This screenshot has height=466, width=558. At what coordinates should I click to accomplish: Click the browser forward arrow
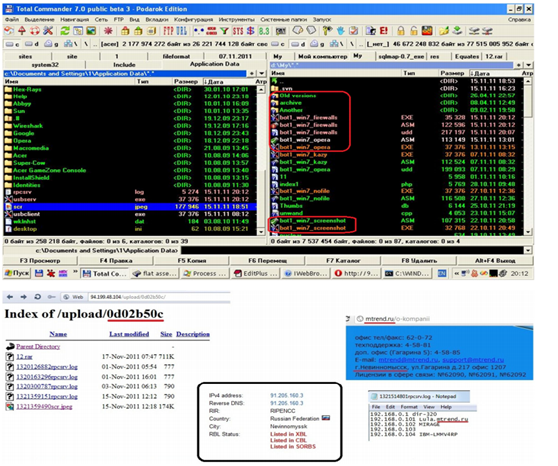pyautogui.click(x=23, y=297)
